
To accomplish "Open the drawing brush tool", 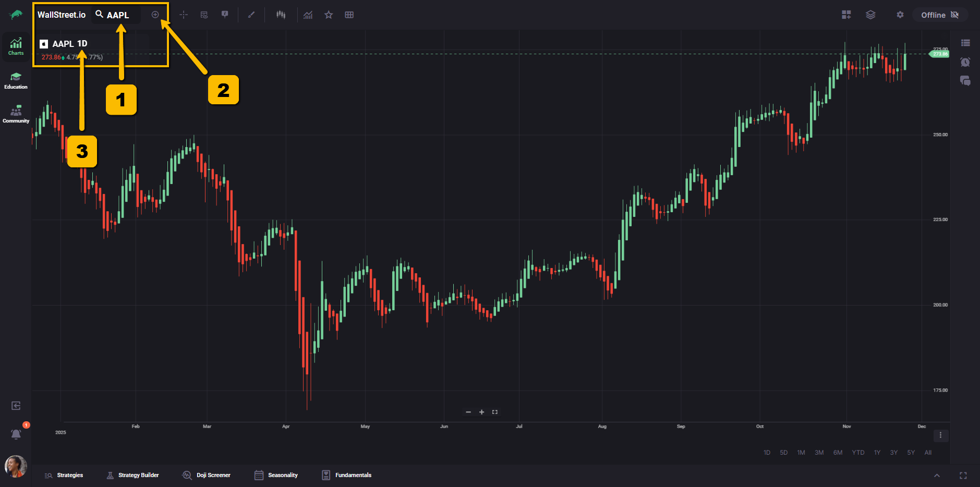I will click(251, 15).
